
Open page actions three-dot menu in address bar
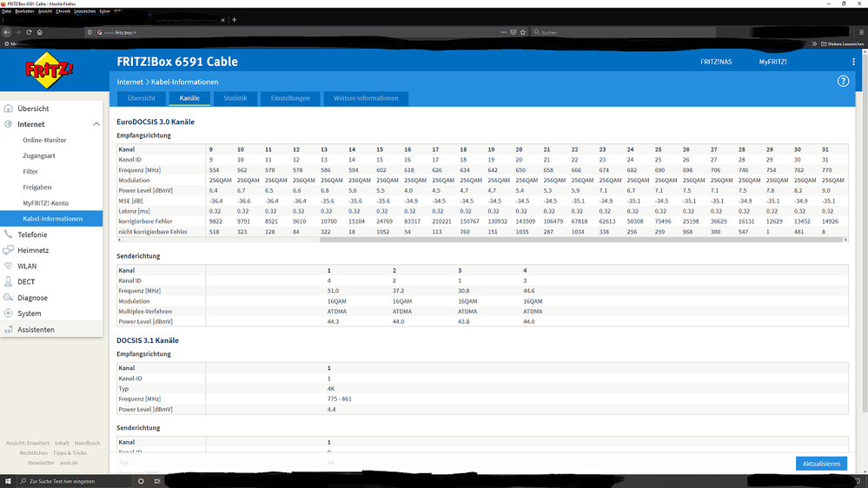pos(503,32)
